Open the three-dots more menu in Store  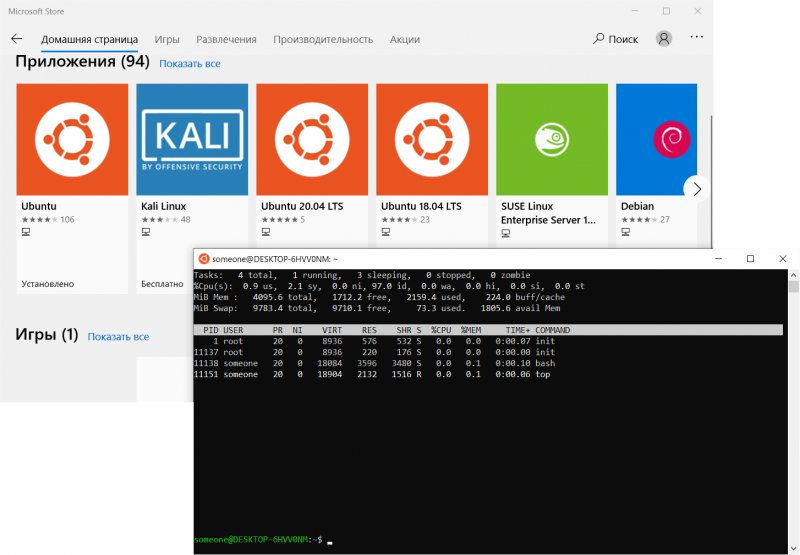[x=696, y=37]
